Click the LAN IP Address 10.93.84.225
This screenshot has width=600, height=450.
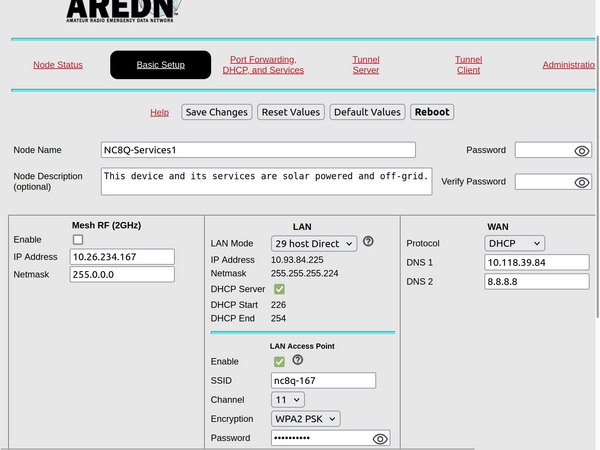(297, 260)
